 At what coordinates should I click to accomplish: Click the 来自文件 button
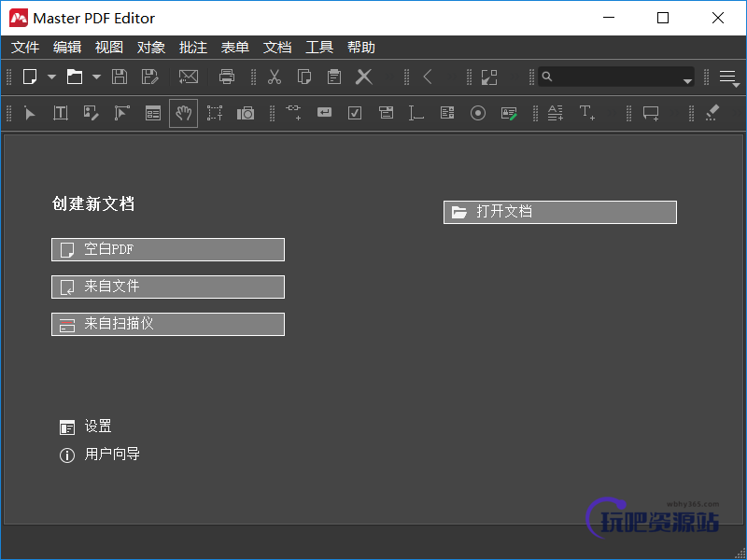point(168,287)
